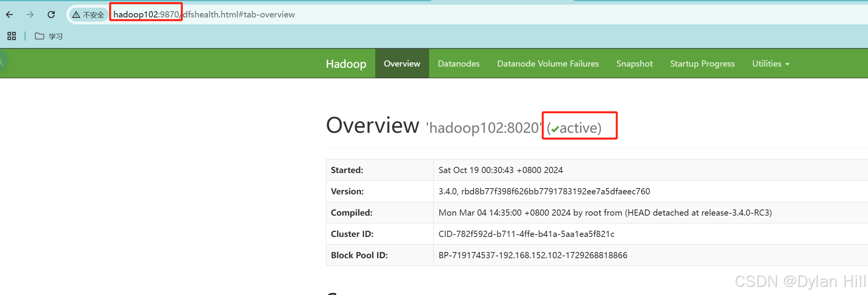Open the apps grid icon in bookmarks bar
The image size is (868, 295).
click(12, 36)
